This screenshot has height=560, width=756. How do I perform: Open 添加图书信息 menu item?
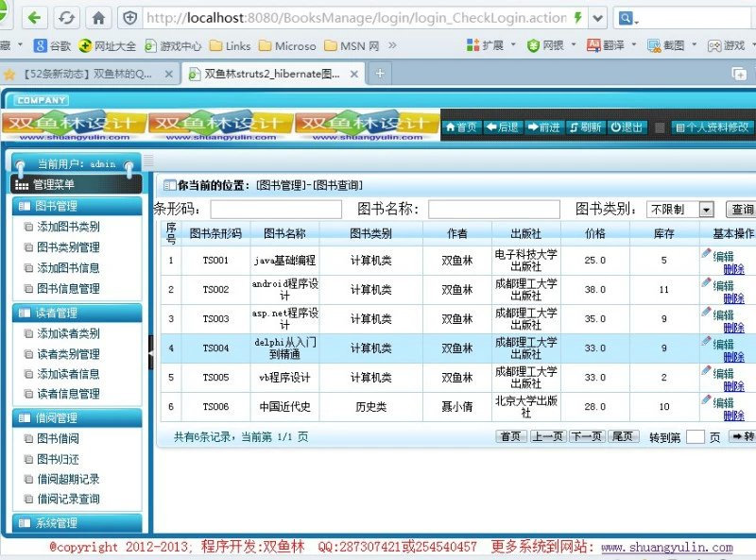coord(68,268)
